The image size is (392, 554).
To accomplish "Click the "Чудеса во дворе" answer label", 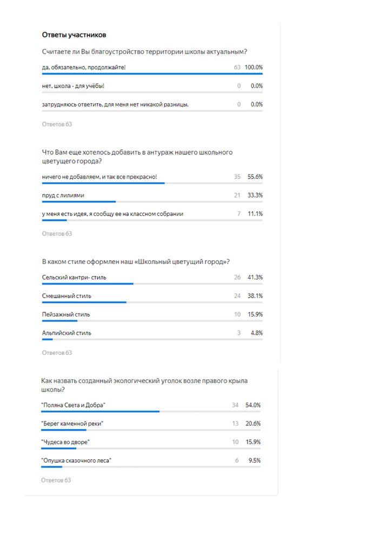I will pyautogui.click(x=65, y=442).
